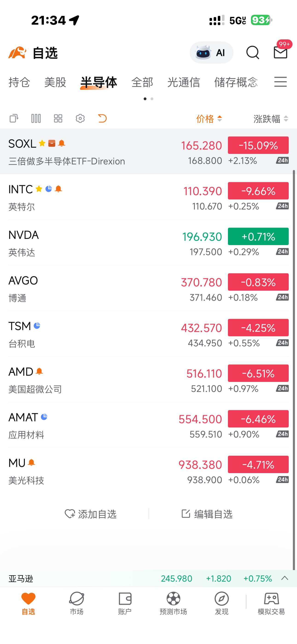Switch to the three-column list view icon
This screenshot has width=297, height=644.
tap(36, 118)
